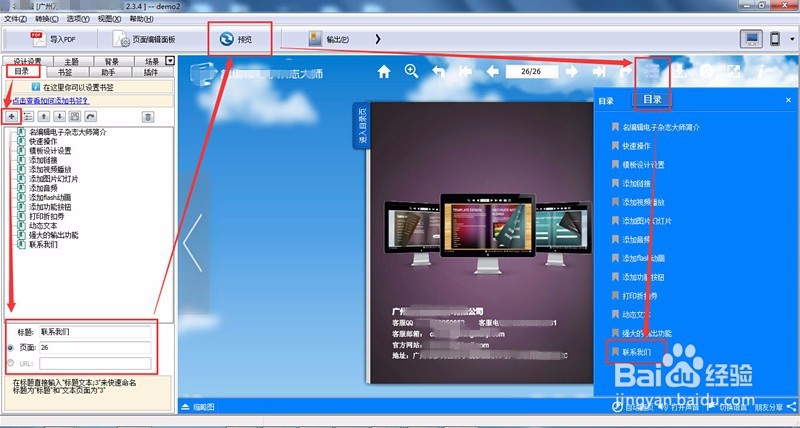Add a new bookmark with plus icon

pyautogui.click(x=12, y=117)
